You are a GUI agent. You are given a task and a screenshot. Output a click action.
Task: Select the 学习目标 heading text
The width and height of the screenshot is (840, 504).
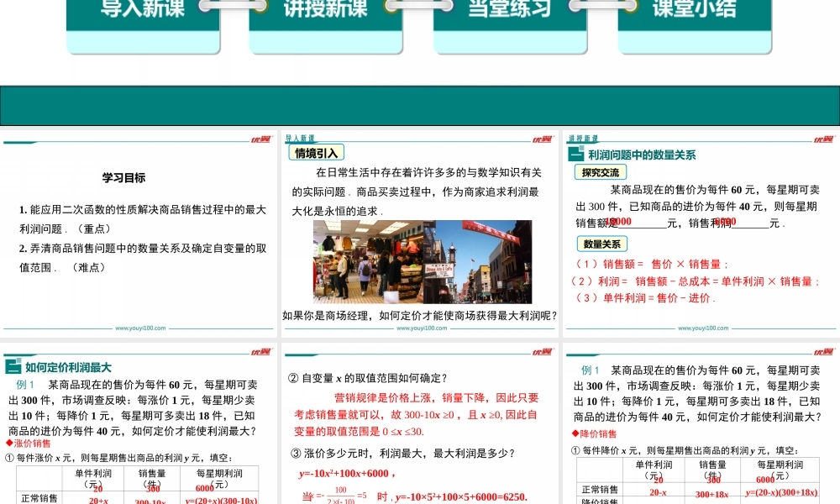[123, 178]
